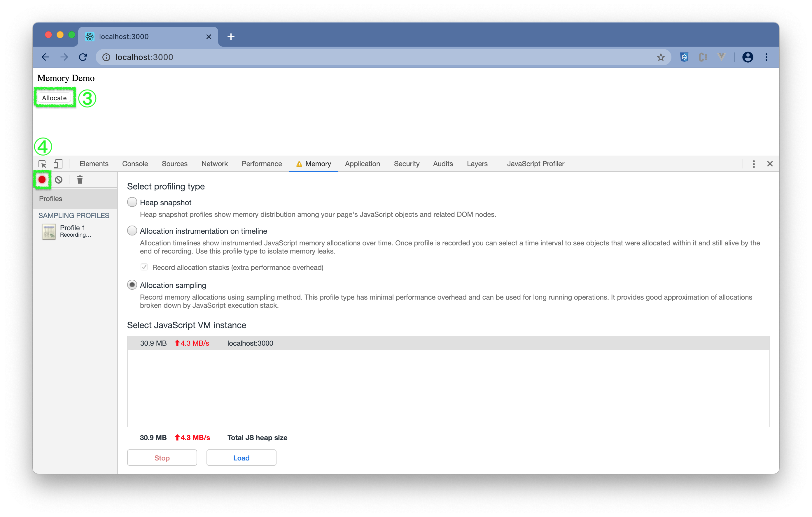Activate the inspect element picker icon
Screen dimensions: 812x517
(43, 164)
